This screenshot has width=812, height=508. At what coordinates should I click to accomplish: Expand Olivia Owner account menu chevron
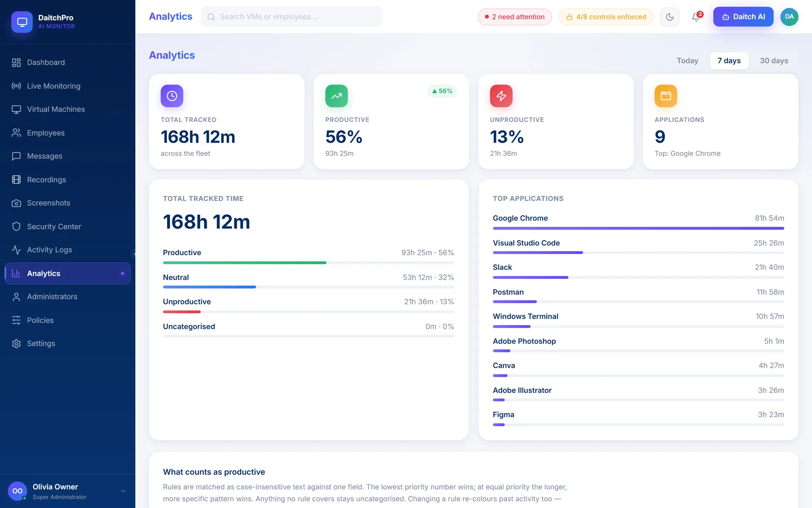[x=123, y=491]
